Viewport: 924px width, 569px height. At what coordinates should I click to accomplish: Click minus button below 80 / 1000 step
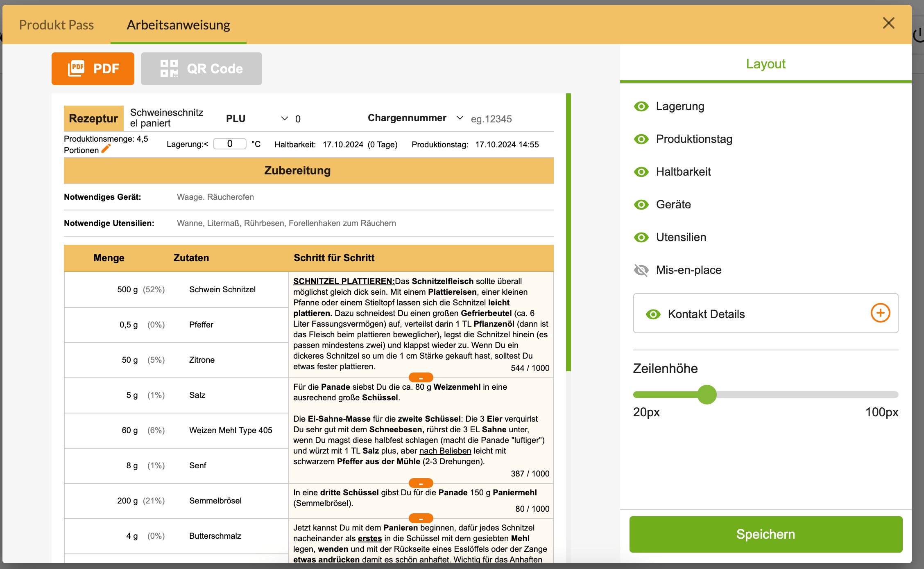tap(421, 518)
